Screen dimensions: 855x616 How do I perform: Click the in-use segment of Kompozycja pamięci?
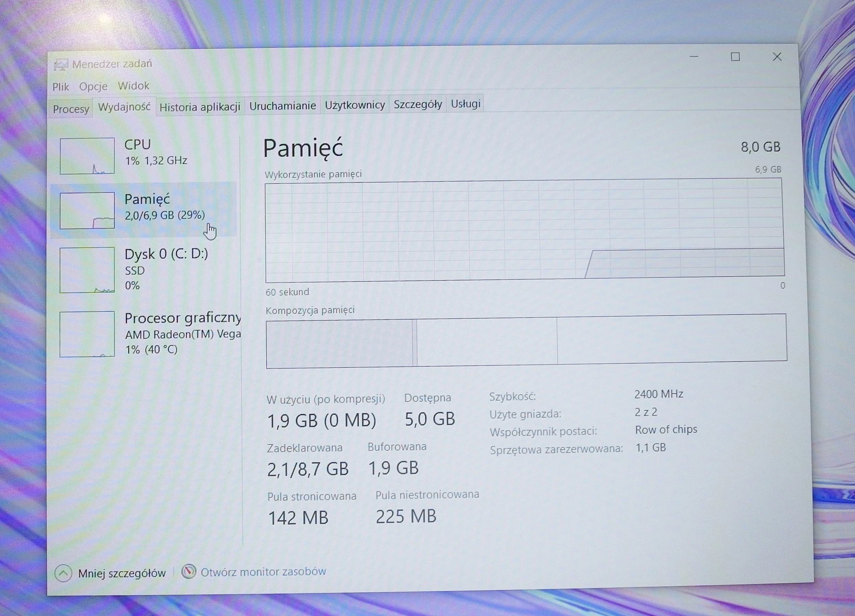[339, 344]
